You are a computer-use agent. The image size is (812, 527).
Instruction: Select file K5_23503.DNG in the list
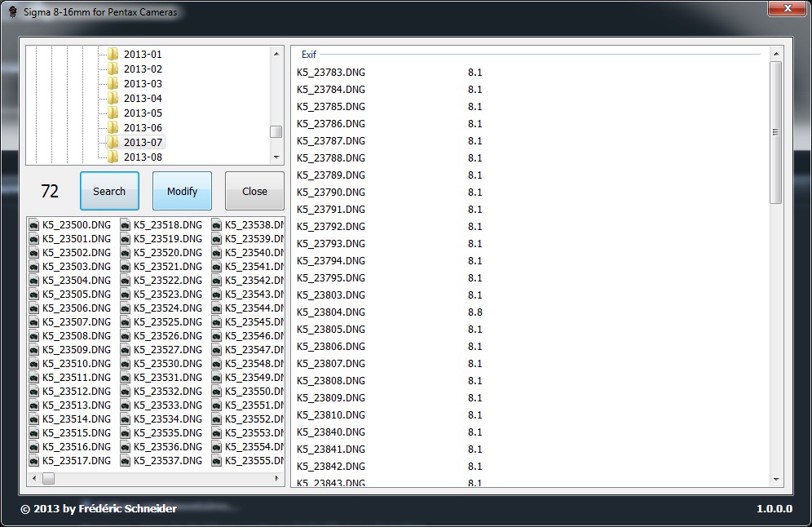[77, 266]
